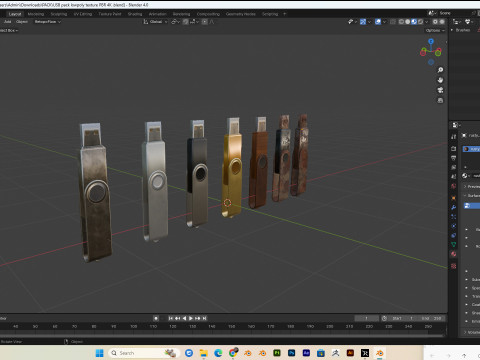Viewport: 480px width, 360px height.
Task: Open the outliner display mode dropdown
Action: (x=456, y=22)
